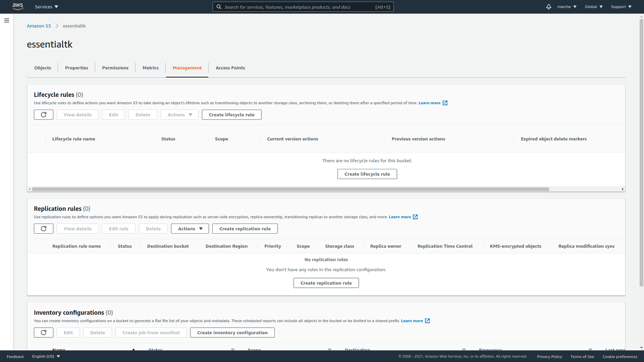Open Lifecycle rules Actions dropdown
Screen dimensions: 644x362
(180, 115)
